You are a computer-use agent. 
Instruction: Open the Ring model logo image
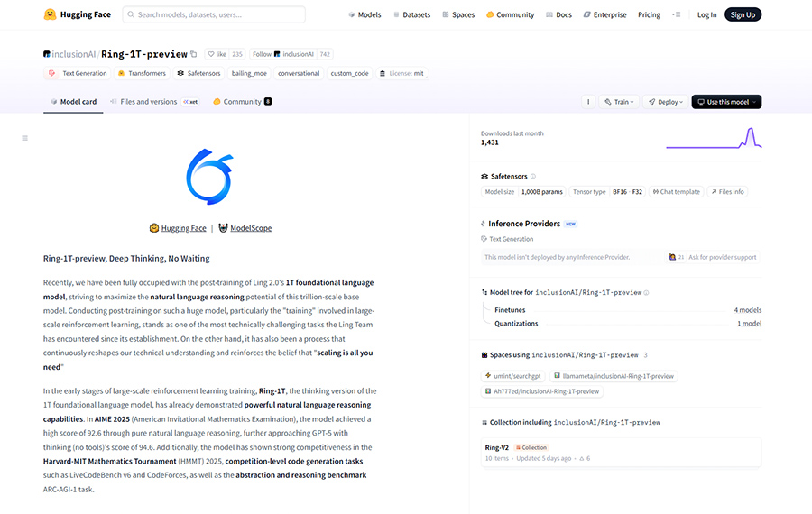209,177
